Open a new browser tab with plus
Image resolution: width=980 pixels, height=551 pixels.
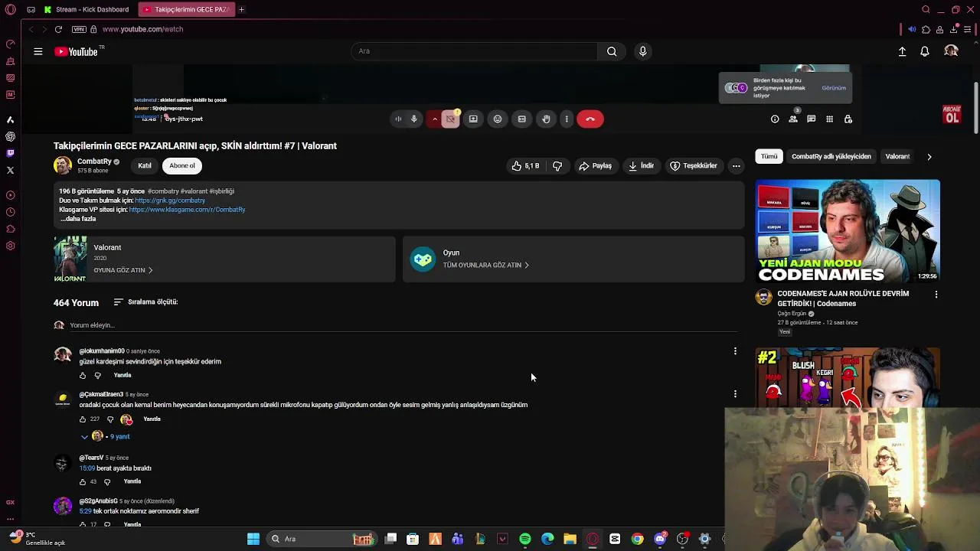click(x=241, y=9)
